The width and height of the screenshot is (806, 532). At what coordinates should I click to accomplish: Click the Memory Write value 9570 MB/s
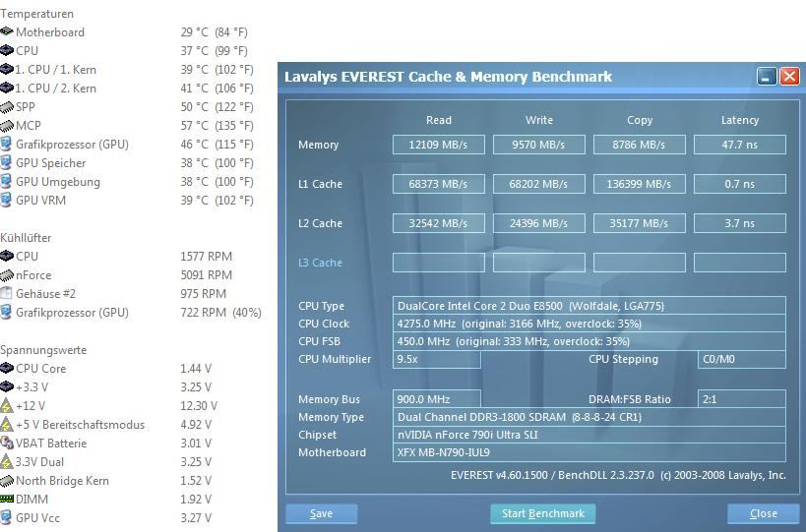[538, 145]
